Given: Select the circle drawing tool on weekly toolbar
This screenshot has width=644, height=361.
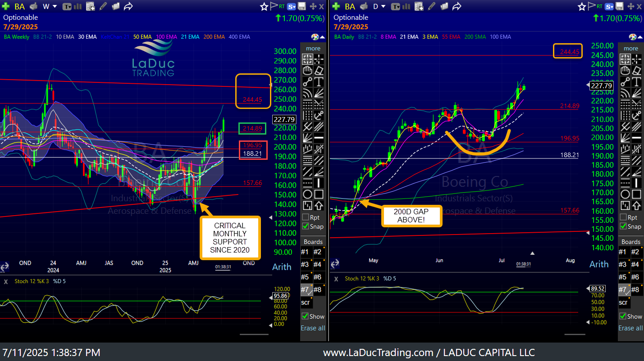Looking at the screenshot, I should (x=307, y=194).
